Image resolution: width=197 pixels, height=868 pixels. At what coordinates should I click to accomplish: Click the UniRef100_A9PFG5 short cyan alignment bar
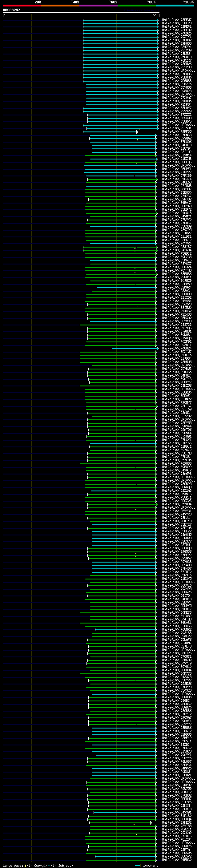(x=111, y=132)
